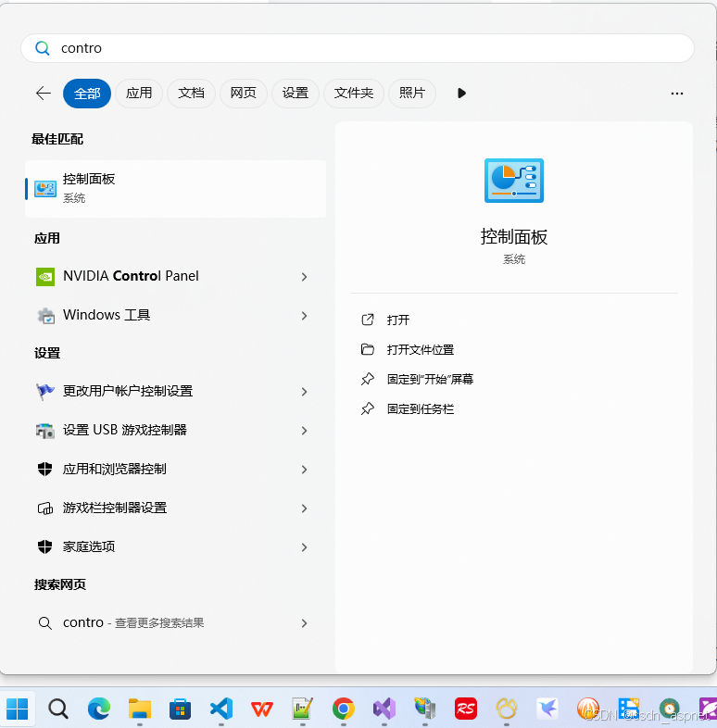Image resolution: width=717 pixels, height=728 pixels.
Task: Click the back arrow beside filter tabs
Action: (x=44, y=94)
